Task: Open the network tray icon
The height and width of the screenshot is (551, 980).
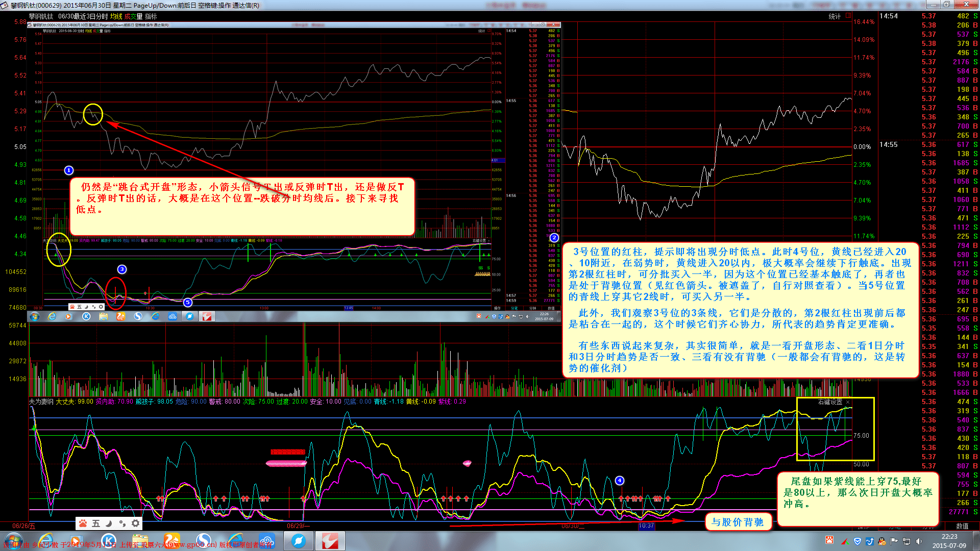Action: tap(906, 541)
